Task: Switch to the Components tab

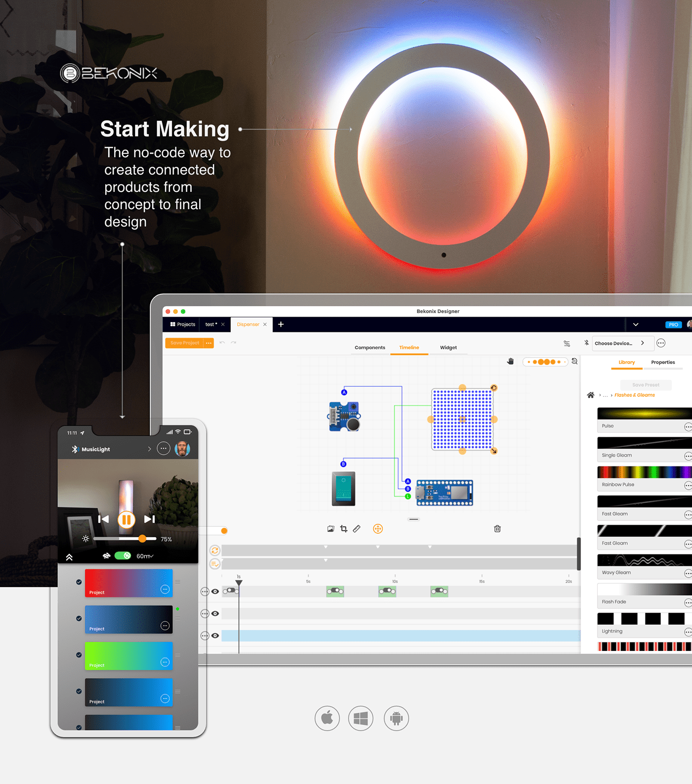Action: pos(370,348)
